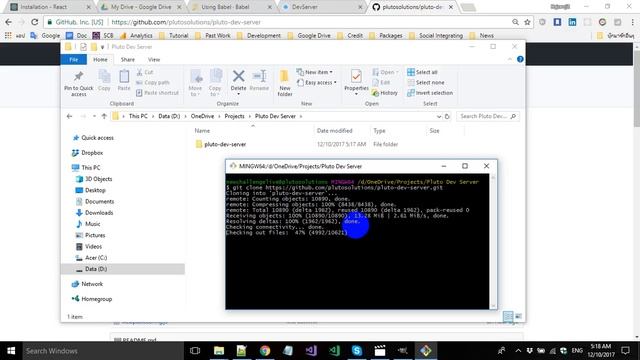Open the Development bookmarks folder
640x360 pixels.
coord(259,36)
